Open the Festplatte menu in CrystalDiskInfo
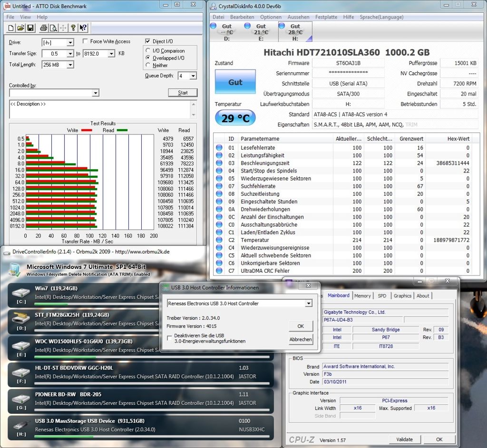Viewport: 487px width, 448px height. click(326, 17)
